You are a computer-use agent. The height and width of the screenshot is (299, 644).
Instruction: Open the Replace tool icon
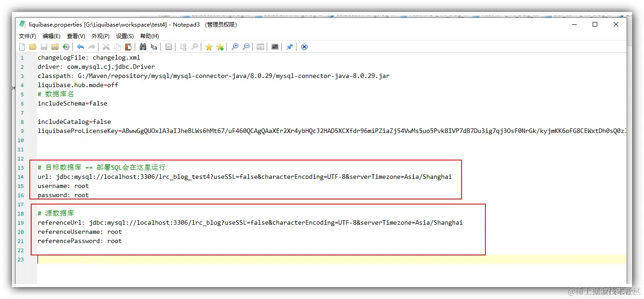[x=154, y=47]
